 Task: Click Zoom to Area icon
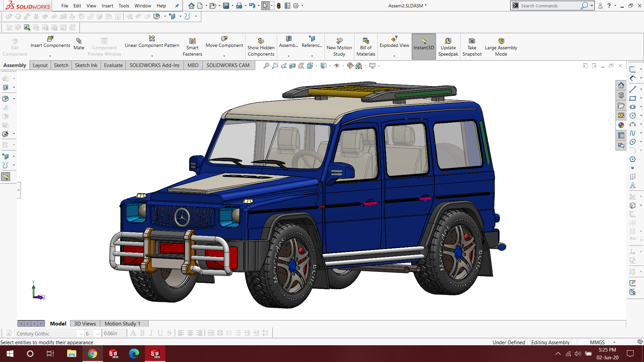pyautogui.click(x=275, y=66)
